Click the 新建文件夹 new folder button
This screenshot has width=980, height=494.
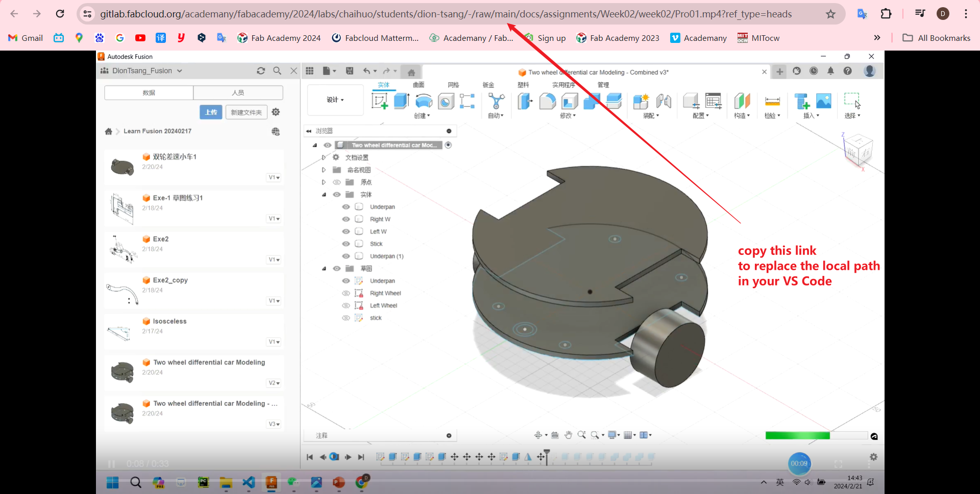click(246, 112)
